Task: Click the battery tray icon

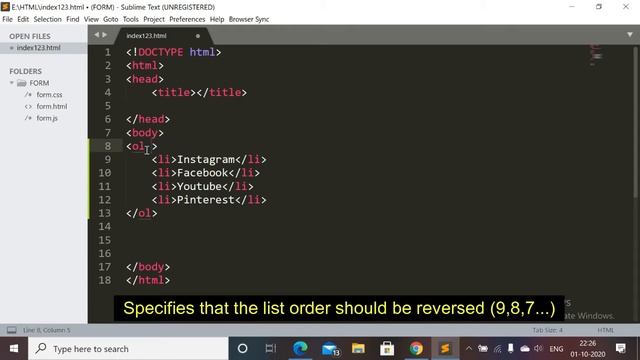Action: [x=482, y=349]
